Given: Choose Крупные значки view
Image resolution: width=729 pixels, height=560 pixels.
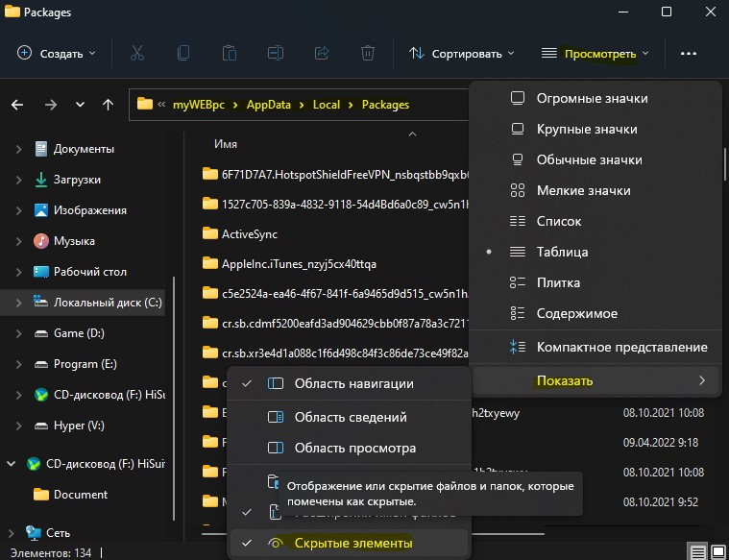Looking at the screenshot, I should (x=595, y=129).
